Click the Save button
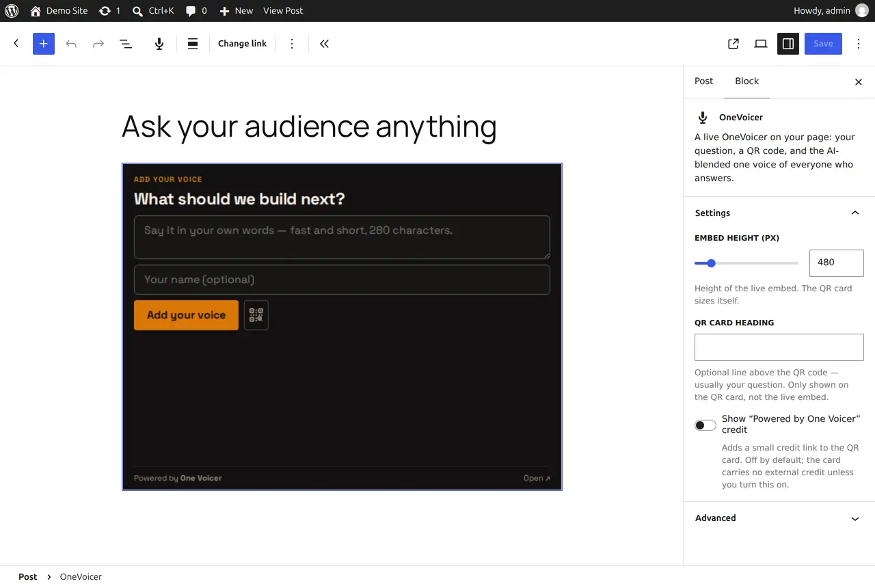 click(x=823, y=44)
